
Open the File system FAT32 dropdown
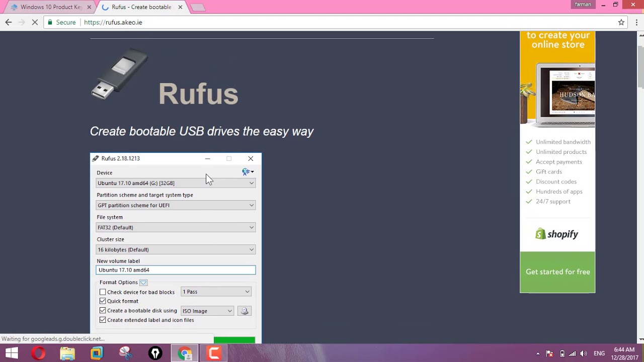click(176, 227)
